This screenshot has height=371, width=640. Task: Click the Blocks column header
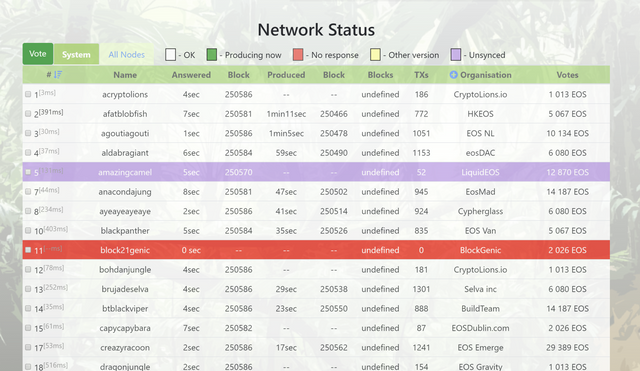coord(380,75)
